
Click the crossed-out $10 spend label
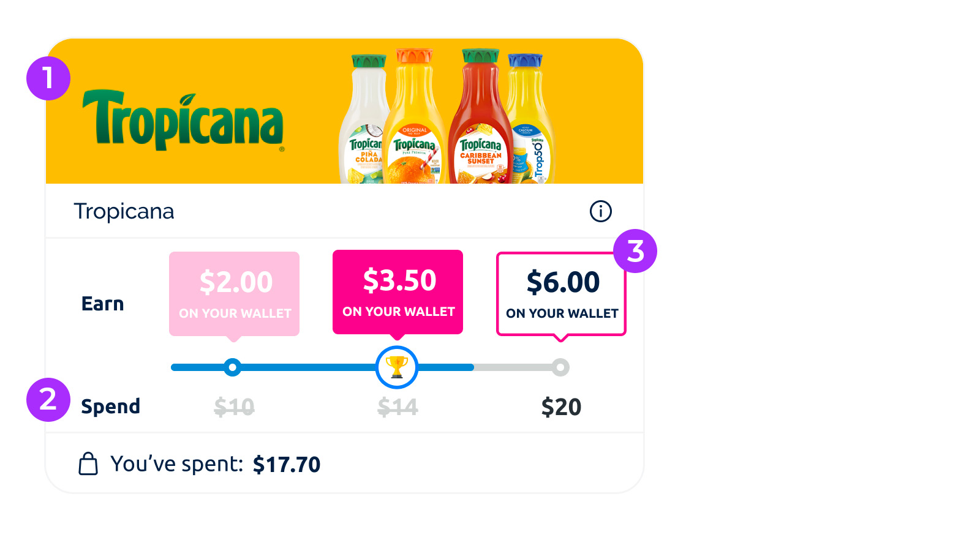[x=234, y=407]
